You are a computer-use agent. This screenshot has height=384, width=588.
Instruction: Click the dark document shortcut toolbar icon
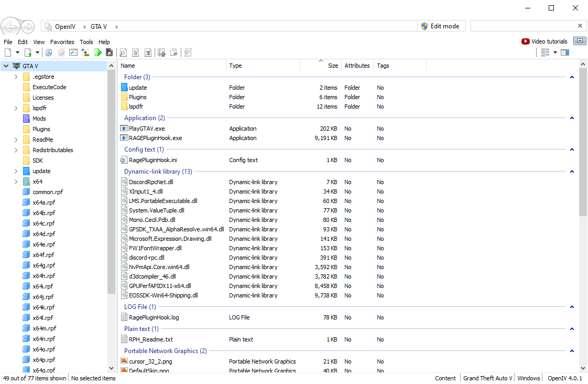(x=109, y=52)
